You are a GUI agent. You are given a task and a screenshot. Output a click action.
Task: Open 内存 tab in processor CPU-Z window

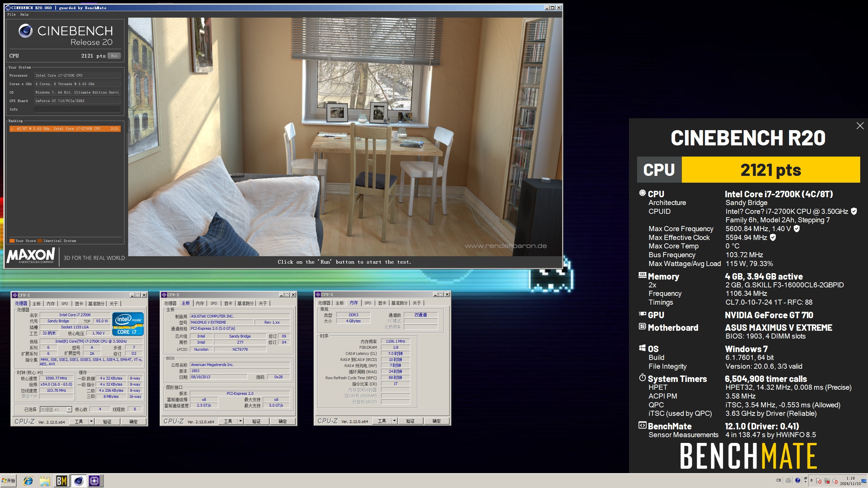click(x=51, y=304)
